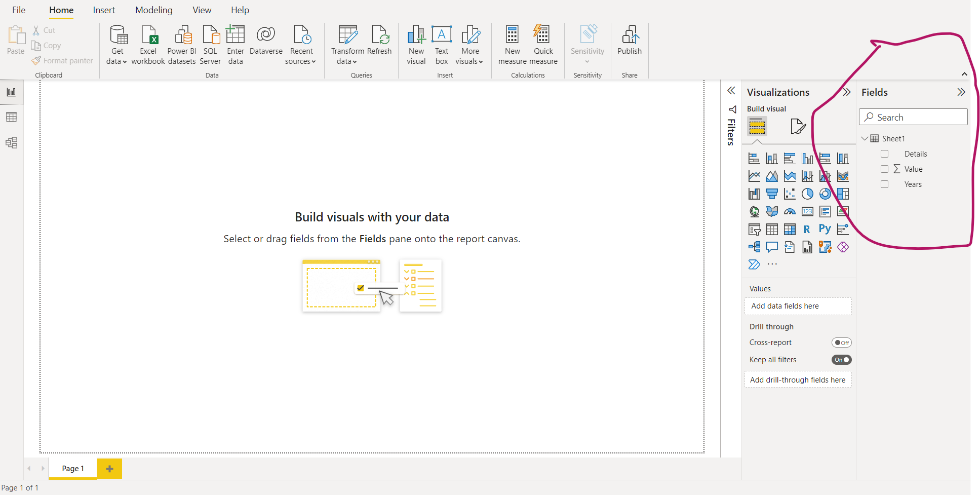The width and height of the screenshot is (980, 495).
Task: Switch to the Modeling tab
Action: pos(154,10)
